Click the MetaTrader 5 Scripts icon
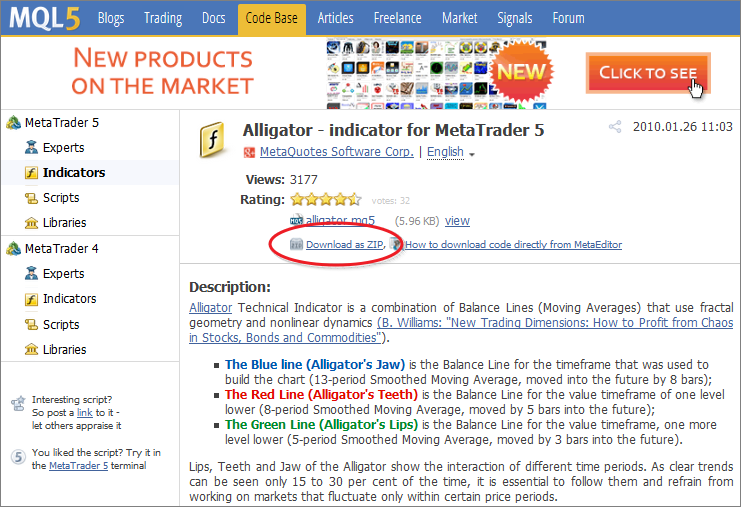Image resolution: width=741 pixels, height=507 pixels. [x=31, y=198]
